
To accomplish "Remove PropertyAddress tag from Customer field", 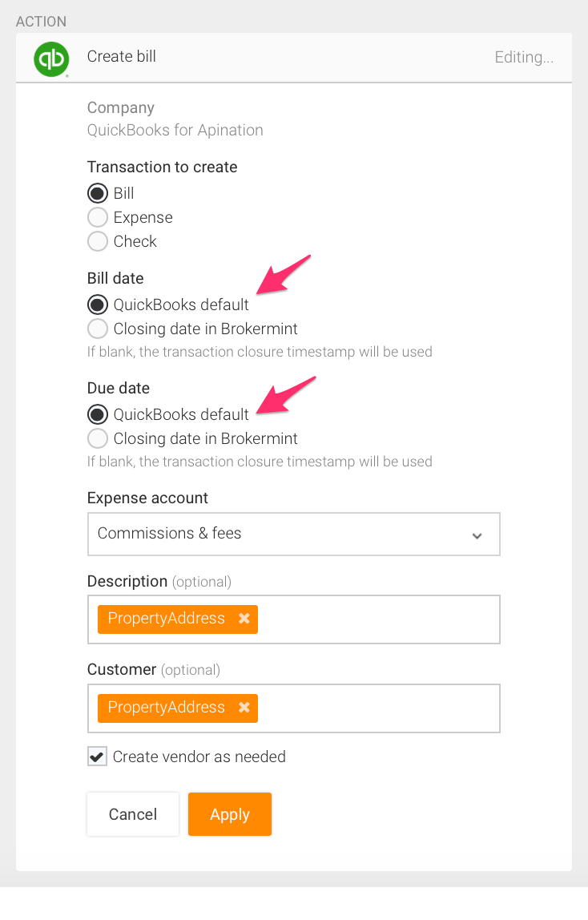I will coord(244,708).
